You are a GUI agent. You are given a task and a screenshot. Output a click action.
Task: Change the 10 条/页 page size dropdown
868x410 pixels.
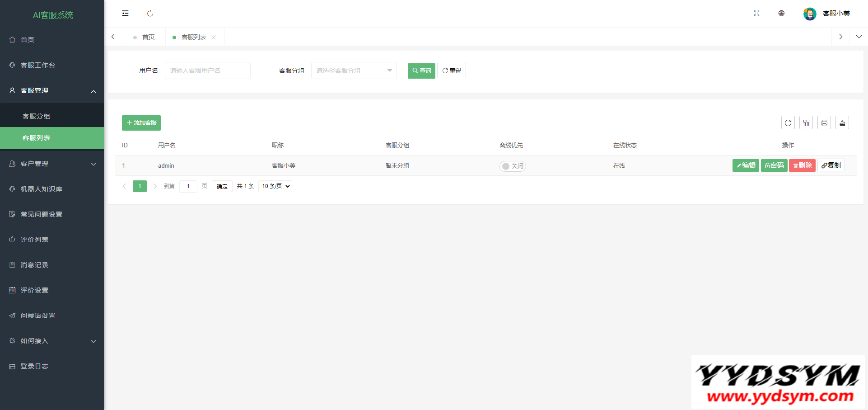click(275, 186)
